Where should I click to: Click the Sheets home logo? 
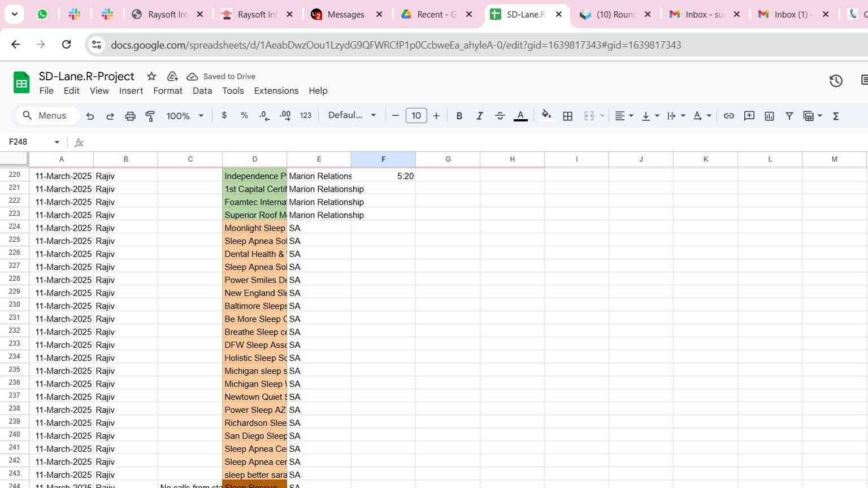pos(21,83)
